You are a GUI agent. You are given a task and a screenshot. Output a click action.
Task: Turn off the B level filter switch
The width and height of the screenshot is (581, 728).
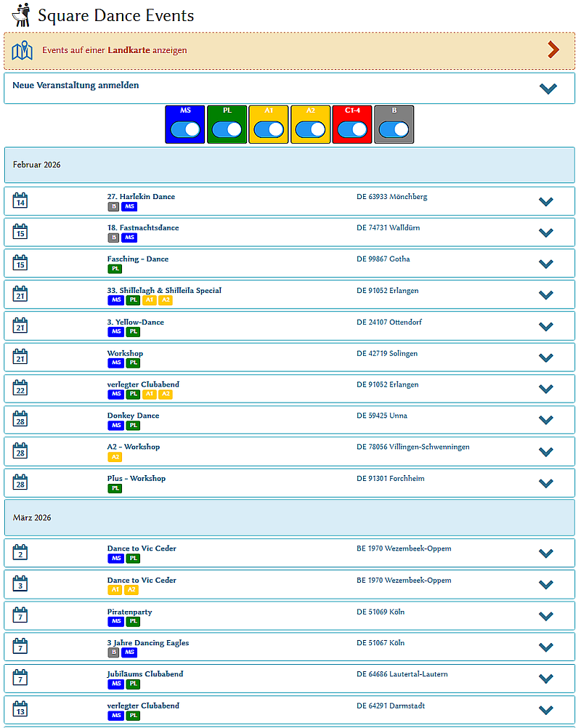point(394,129)
